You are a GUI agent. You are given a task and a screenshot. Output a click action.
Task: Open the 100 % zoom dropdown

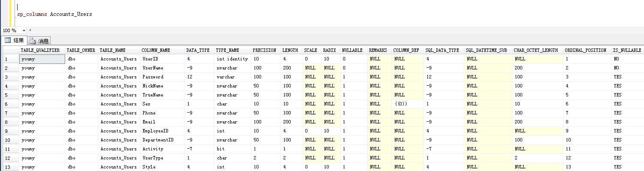pos(24,31)
